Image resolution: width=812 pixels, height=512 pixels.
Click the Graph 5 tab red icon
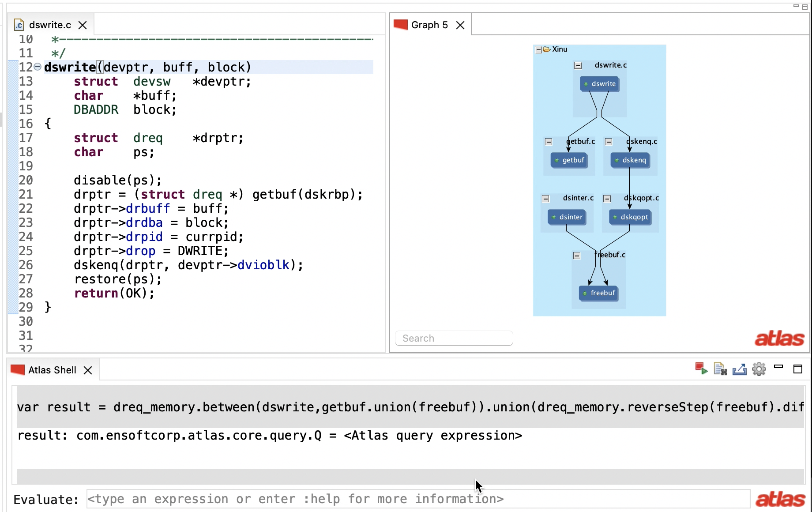pos(400,25)
